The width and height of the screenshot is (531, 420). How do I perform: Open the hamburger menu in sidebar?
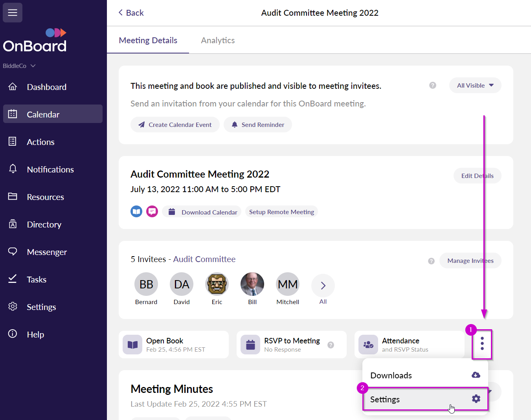click(13, 13)
